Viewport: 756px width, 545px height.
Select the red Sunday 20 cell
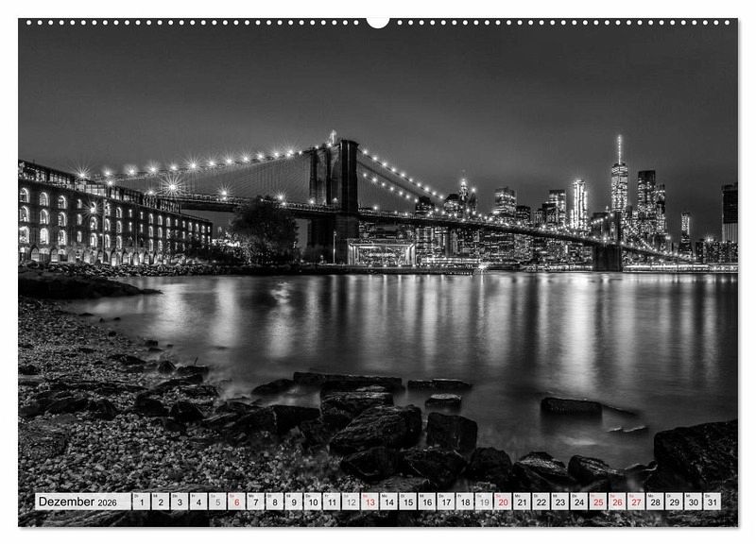click(x=503, y=502)
